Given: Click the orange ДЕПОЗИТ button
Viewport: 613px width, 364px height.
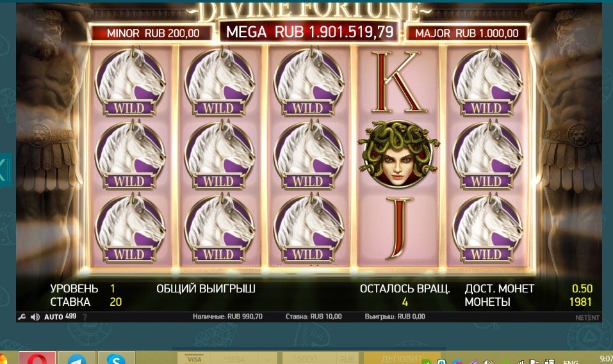Looking at the screenshot, I should pos(402,358).
